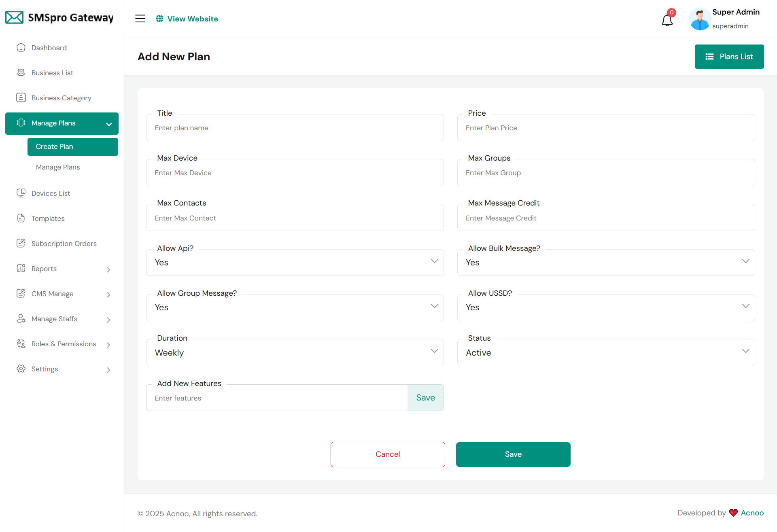Click the Devices List icon
Viewport: 777px width, 532px height.
point(21,193)
